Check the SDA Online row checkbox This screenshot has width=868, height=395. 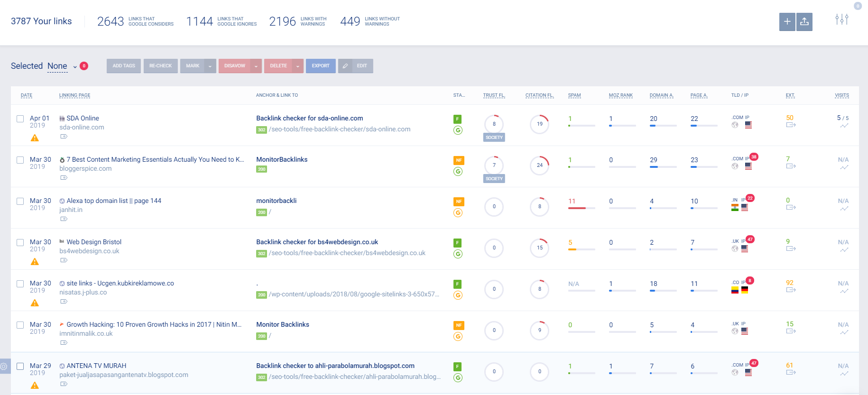(x=20, y=119)
